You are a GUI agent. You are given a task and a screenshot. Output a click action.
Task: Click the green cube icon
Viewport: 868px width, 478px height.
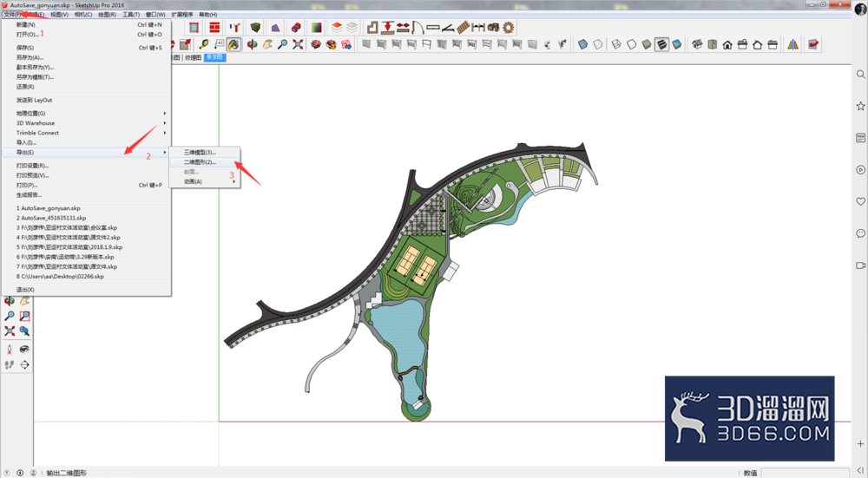click(x=255, y=27)
